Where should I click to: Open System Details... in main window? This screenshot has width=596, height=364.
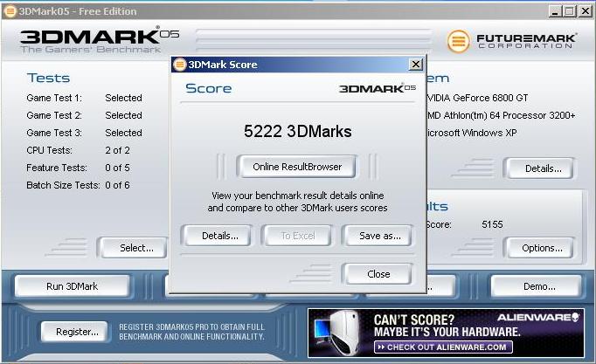(539, 168)
